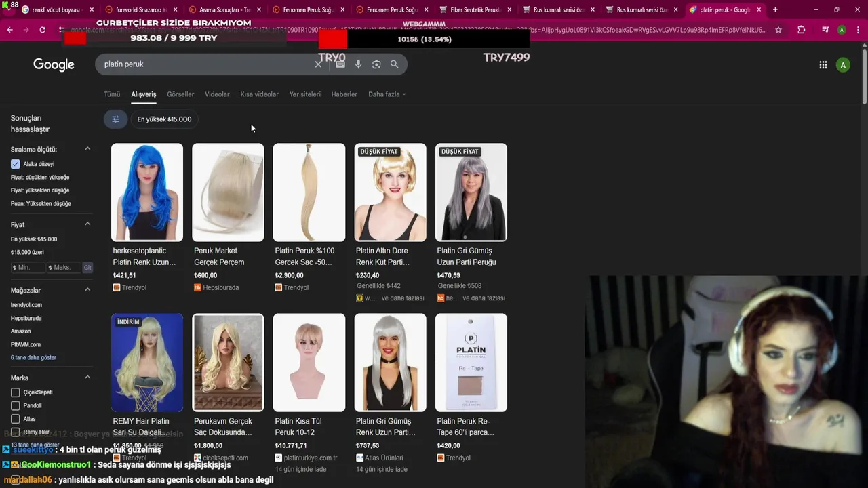
Task: Toggle the Alaka düzeyi checkbox
Action: [x=15, y=164]
